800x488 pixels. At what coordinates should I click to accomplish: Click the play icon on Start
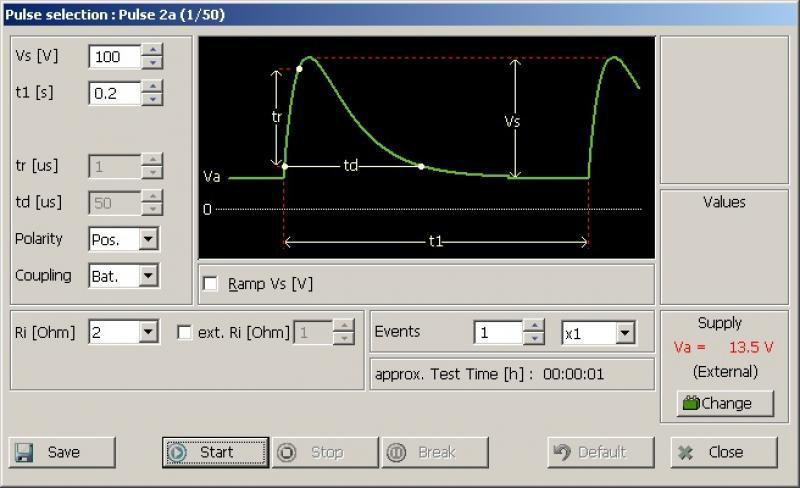[x=178, y=452]
